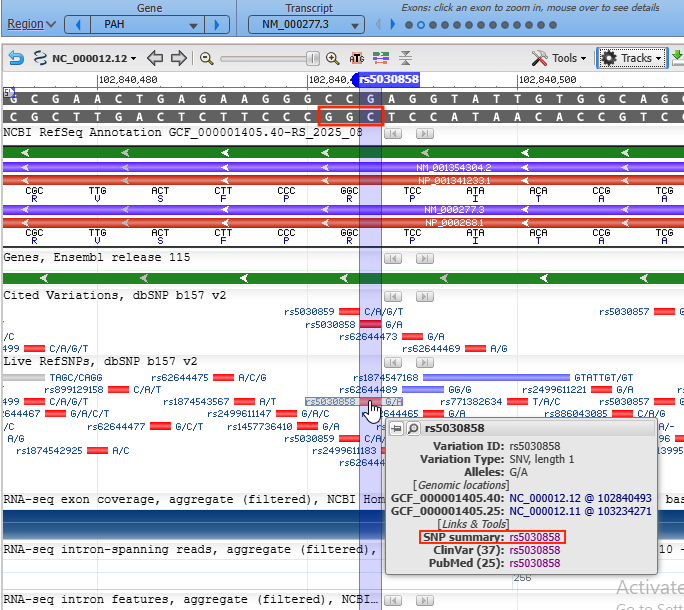Viewport: 684px width, 610px height.
Task: Open the NC_000012.11 @ 103234271 location link
Action: point(580,511)
